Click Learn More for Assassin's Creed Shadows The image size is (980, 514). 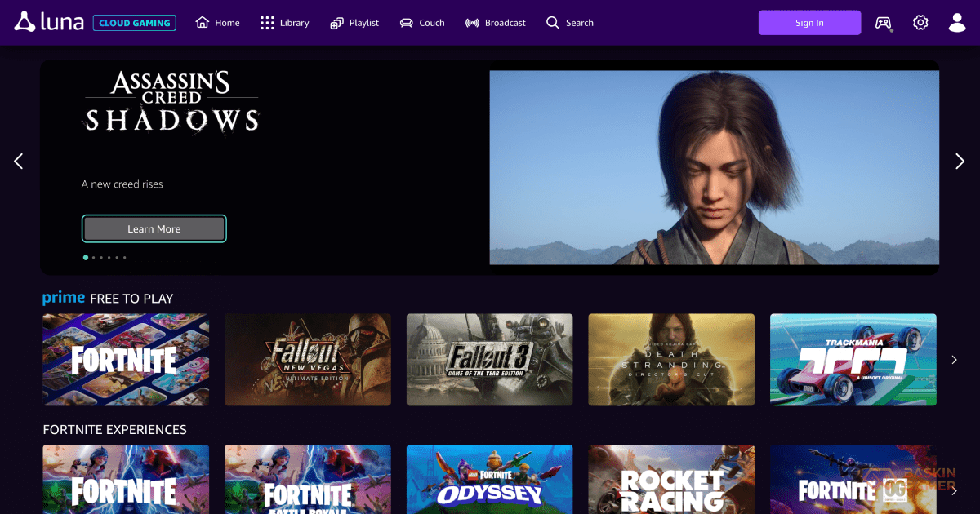coord(154,229)
